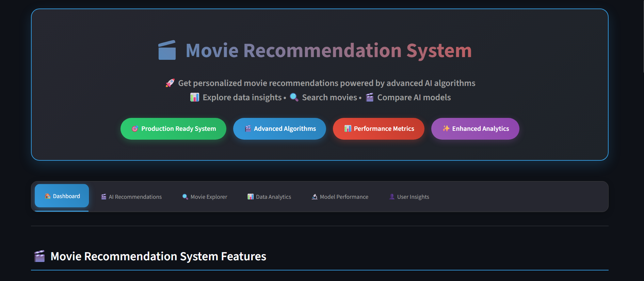Click the rocket icon before tagline
This screenshot has width=644, height=281.
[x=170, y=83]
